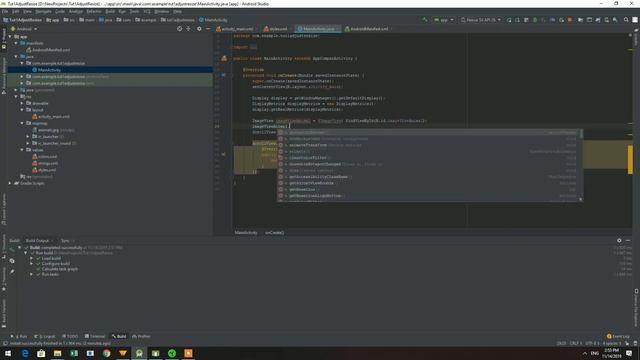Click the onCreate() breadcrumb below editor
The image size is (640, 360).
[x=274, y=233]
